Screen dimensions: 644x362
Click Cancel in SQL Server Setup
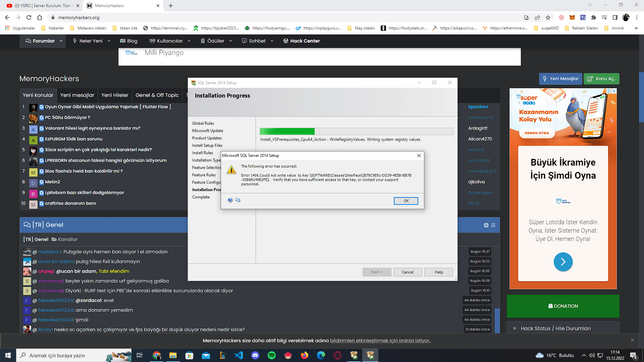click(x=408, y=272)
